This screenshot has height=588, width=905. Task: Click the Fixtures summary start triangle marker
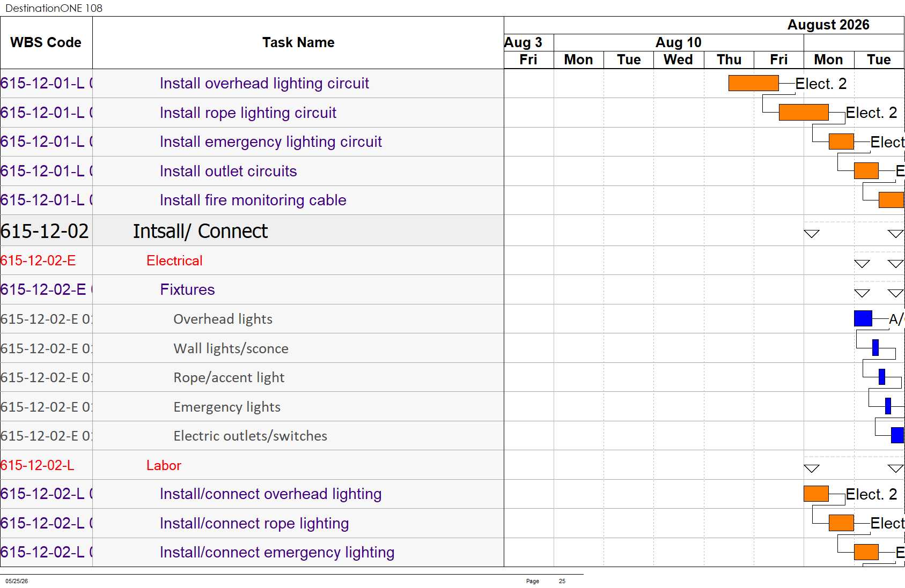[862, 293]
